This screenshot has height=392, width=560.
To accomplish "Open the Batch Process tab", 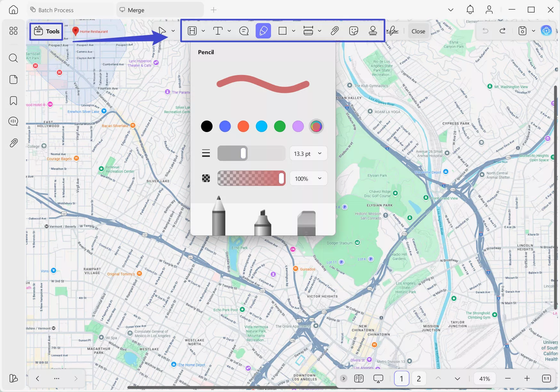I will 55,10.
